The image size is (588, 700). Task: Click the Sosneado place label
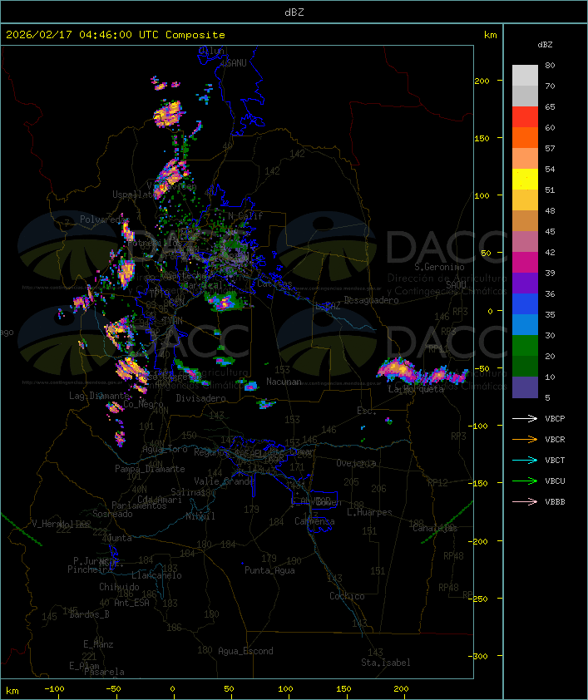pyautogui.click(x=112, y=514)
